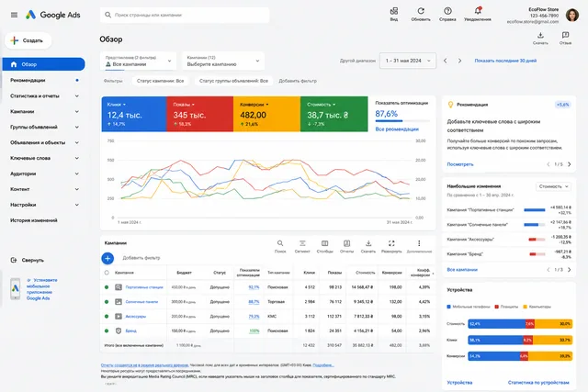Open the Показы metric dropdown

pyautogui.click(x=184, y=105)
